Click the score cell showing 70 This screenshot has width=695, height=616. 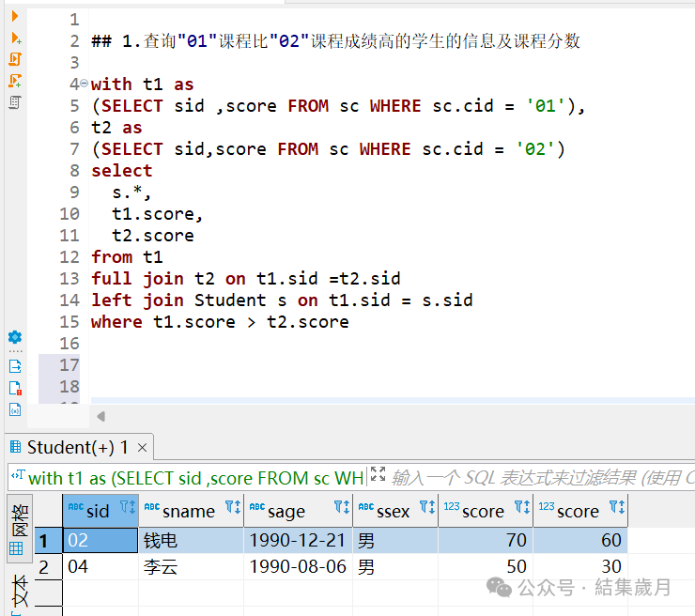[x=486, y=540]
